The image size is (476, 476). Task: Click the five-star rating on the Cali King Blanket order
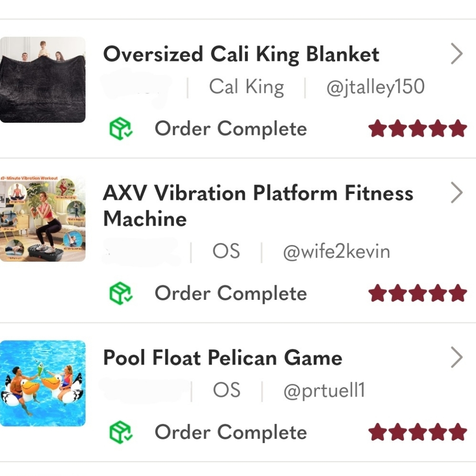417,129
